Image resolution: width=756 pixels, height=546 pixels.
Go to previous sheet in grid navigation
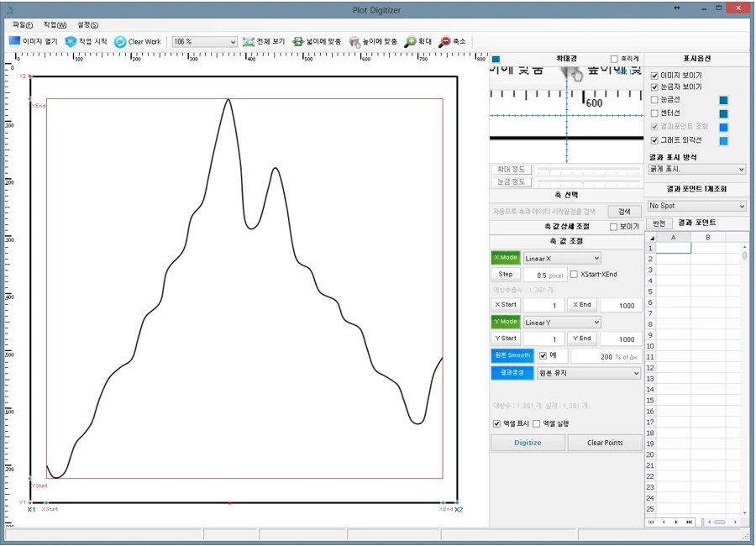(x=664, y=522)
